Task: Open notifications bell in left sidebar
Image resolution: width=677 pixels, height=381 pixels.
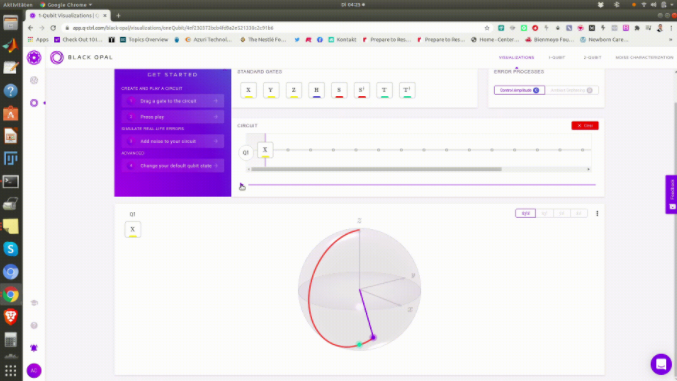Action: click(x=34, y=348)
